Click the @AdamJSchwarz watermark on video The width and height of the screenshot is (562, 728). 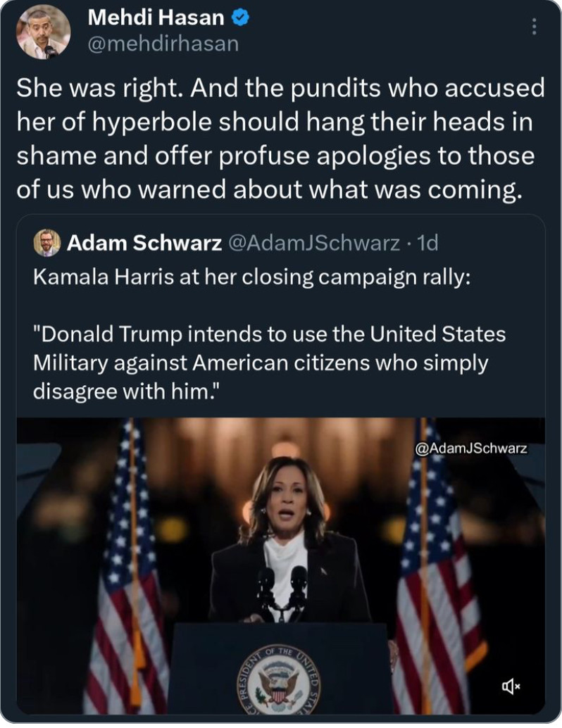[x=471, y=448]
